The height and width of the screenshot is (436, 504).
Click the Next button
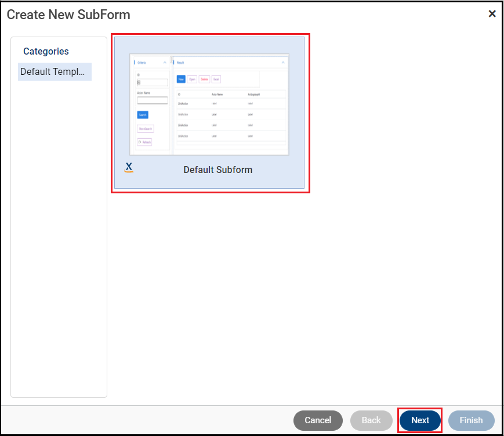point(419,420)
